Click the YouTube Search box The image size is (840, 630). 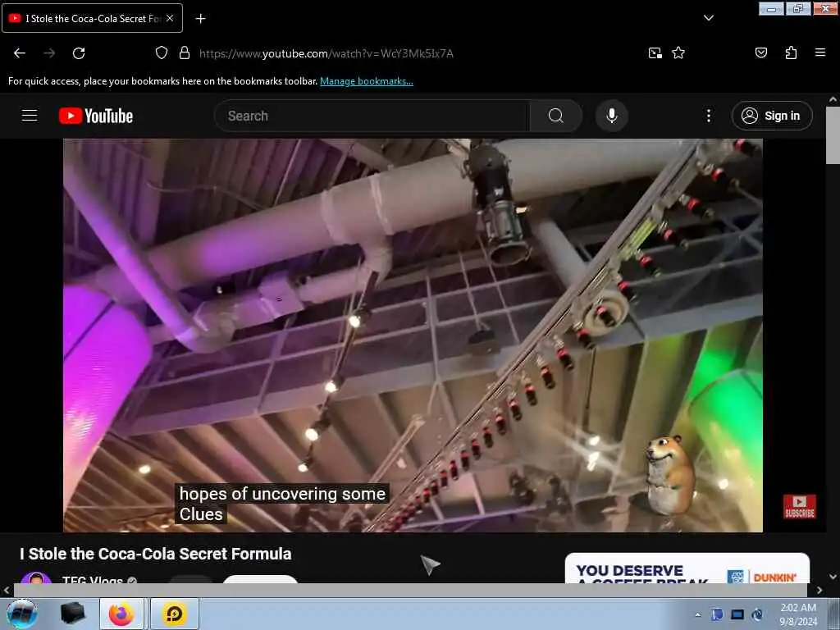click(372, 116)
